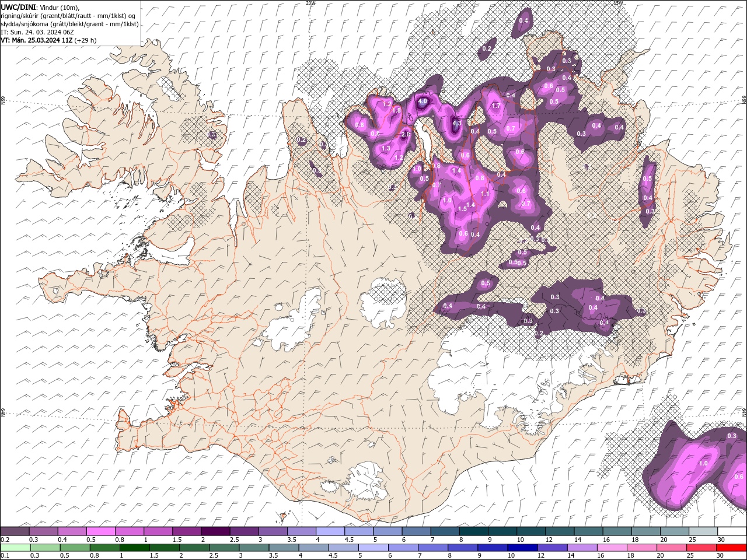Viewport: 747px width, 560px height.
Task: Click the 0.2 label under upper legend
Action: [x=4, y=540]
